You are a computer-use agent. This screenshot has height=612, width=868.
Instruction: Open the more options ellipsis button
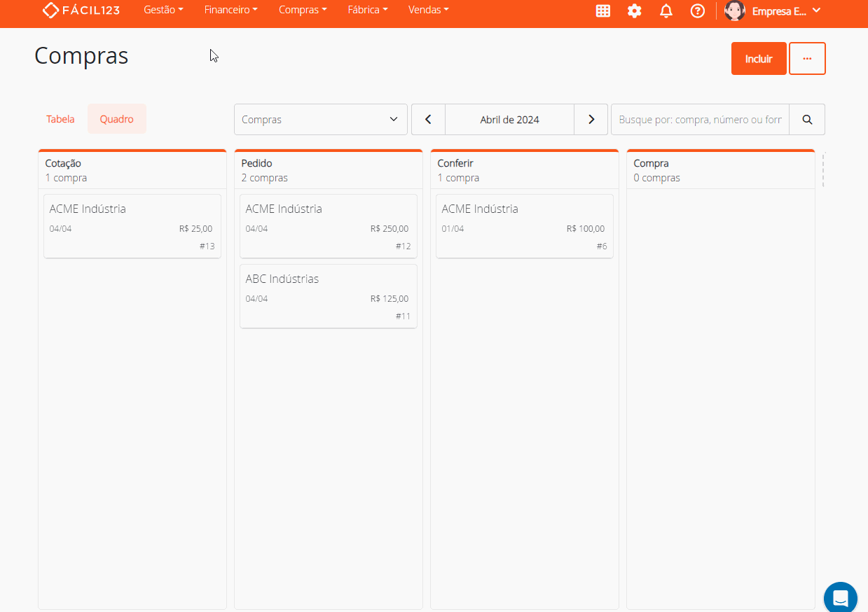(x=807, y=59)
